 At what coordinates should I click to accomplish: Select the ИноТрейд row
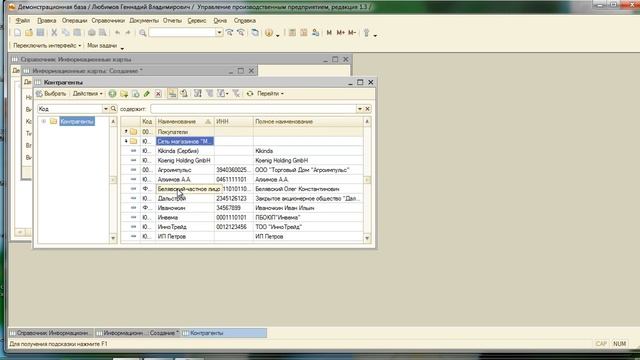242,227
